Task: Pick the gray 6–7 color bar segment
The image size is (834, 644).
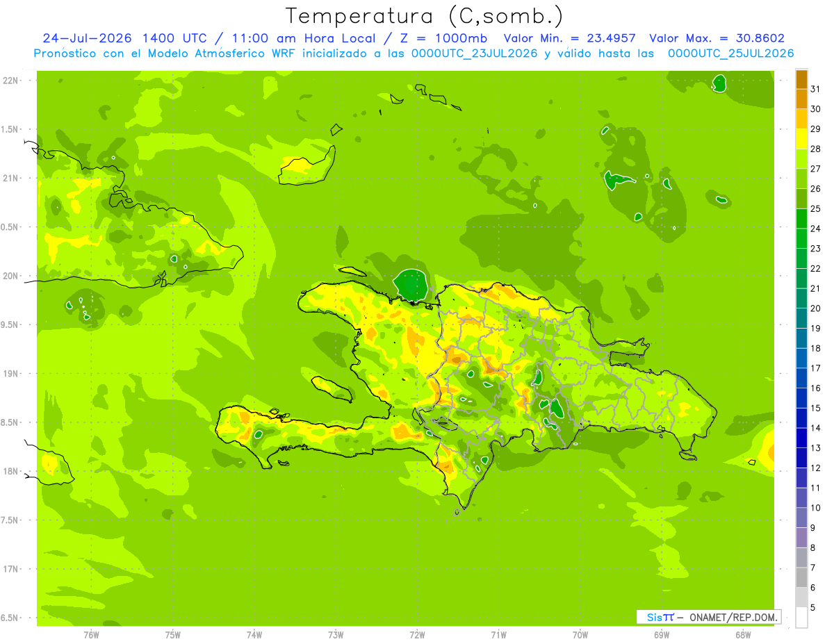Action: tap(801, 577)
